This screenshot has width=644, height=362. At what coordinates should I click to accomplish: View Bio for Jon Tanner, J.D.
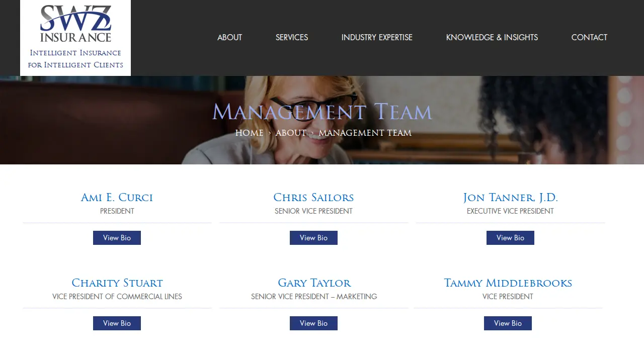click(x=510, y=238)
